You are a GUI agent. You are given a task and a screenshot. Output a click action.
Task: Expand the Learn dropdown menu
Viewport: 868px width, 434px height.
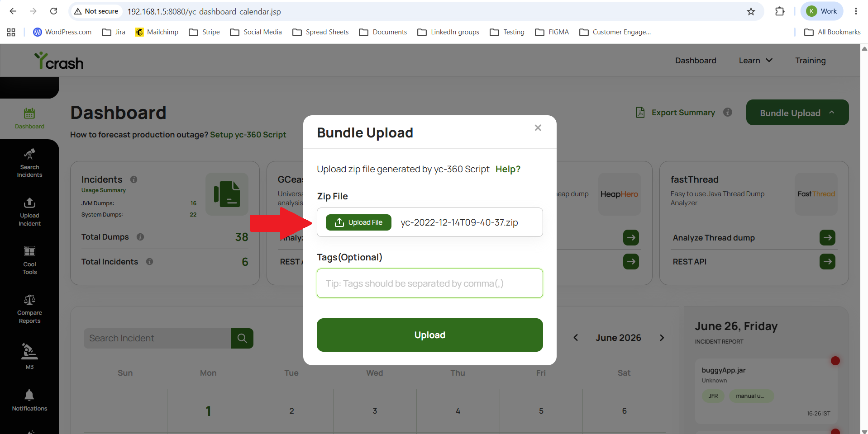tap(755, 61)
